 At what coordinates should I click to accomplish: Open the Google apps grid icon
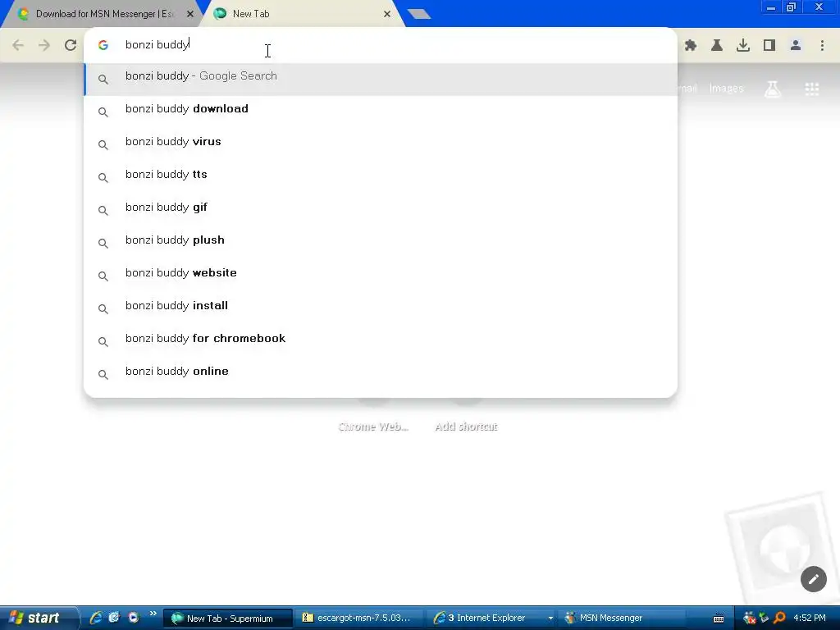click(x=812, y=89)
